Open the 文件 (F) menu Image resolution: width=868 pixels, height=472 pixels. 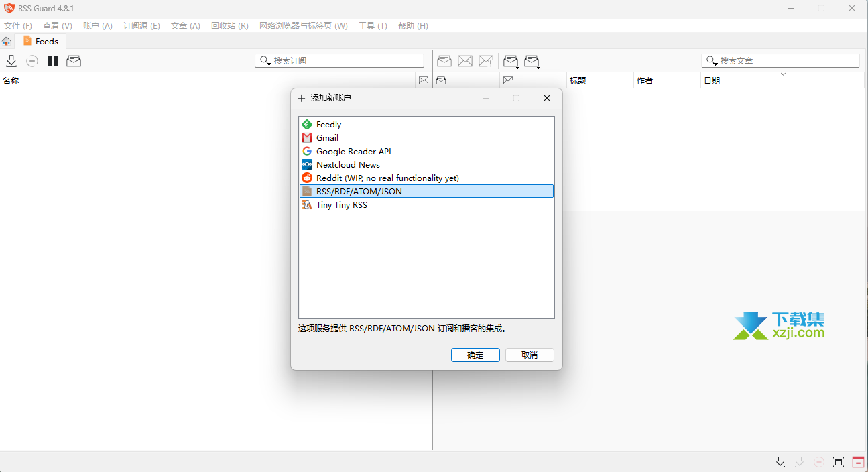tap(18, 26)
